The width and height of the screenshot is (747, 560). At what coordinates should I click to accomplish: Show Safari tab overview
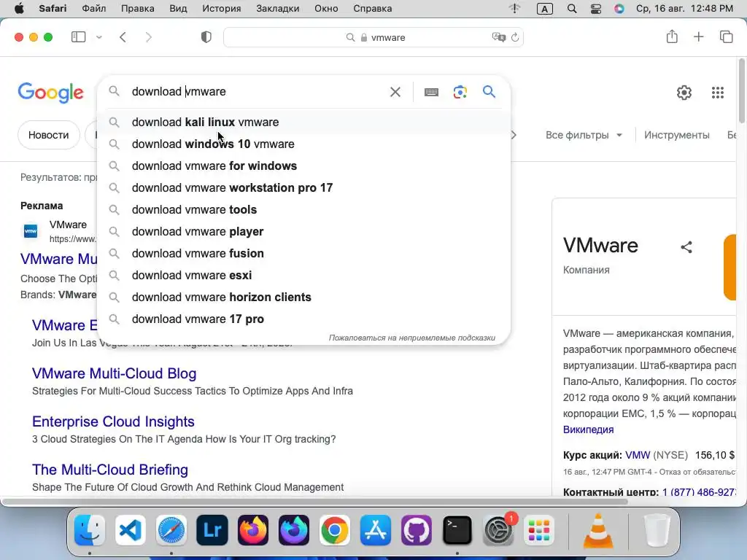tap(726, 36)
